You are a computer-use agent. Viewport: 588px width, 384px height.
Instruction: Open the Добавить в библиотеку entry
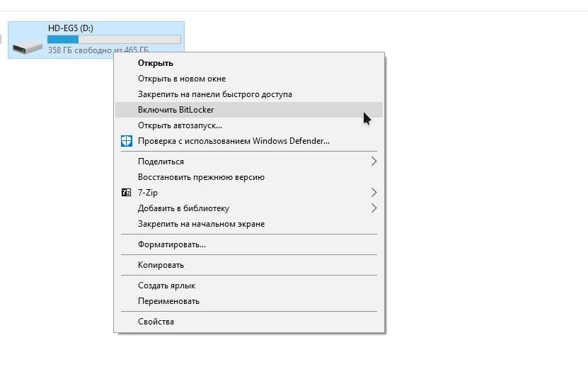pyautogui.click(x=249, y=208)
